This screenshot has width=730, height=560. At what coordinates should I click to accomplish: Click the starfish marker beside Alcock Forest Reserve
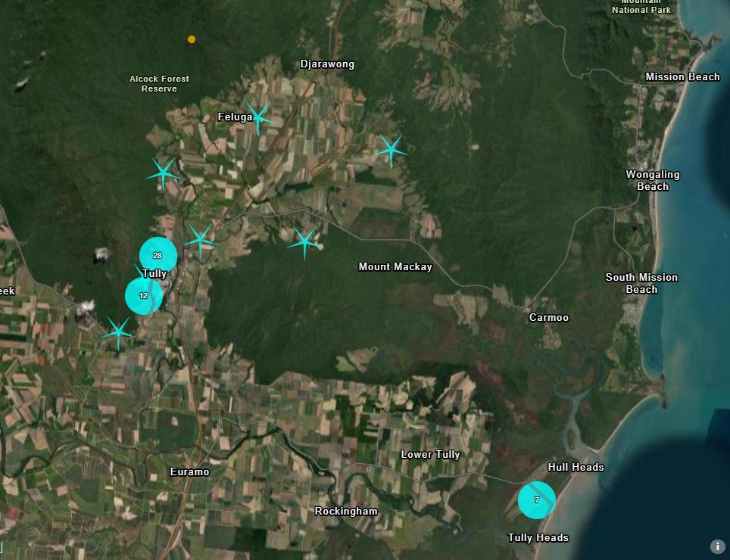[x=162, y=175]
